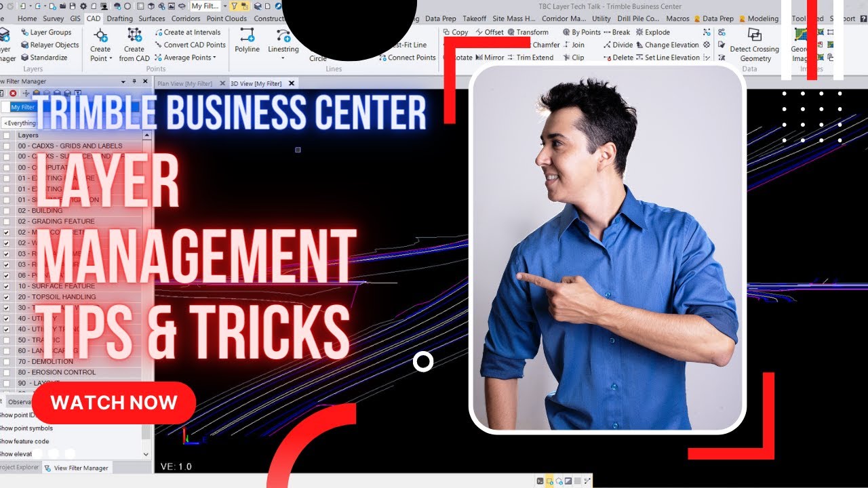Uncheck the 20 - TOPSOIL HANDLING layer
The width and height of the screenshot is (868, 488).
[7, 297]
